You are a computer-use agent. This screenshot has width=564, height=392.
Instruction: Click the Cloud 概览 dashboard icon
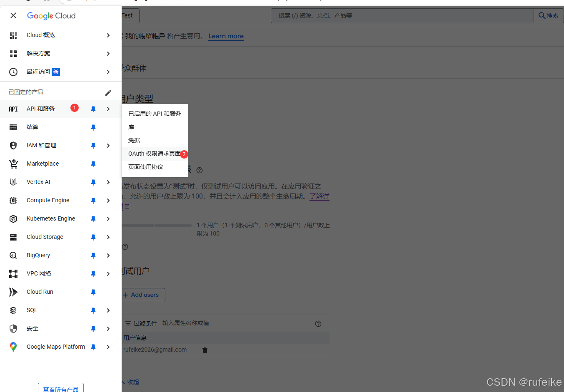(13, 35)
